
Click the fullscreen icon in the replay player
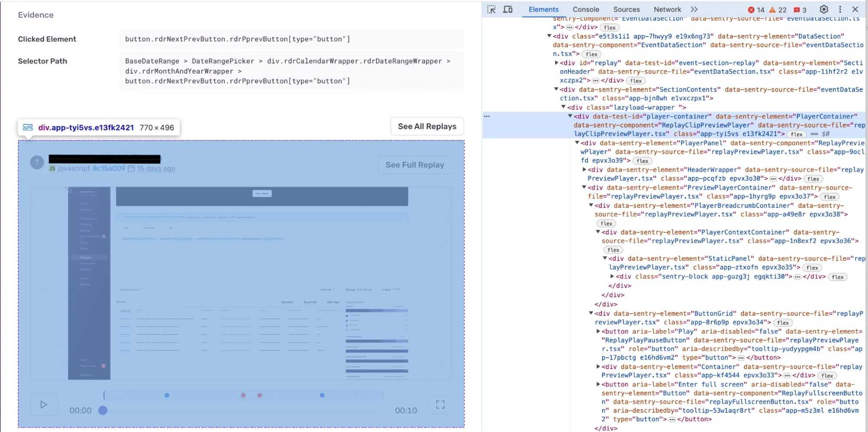pyautogui.click(x=440, y=404)
